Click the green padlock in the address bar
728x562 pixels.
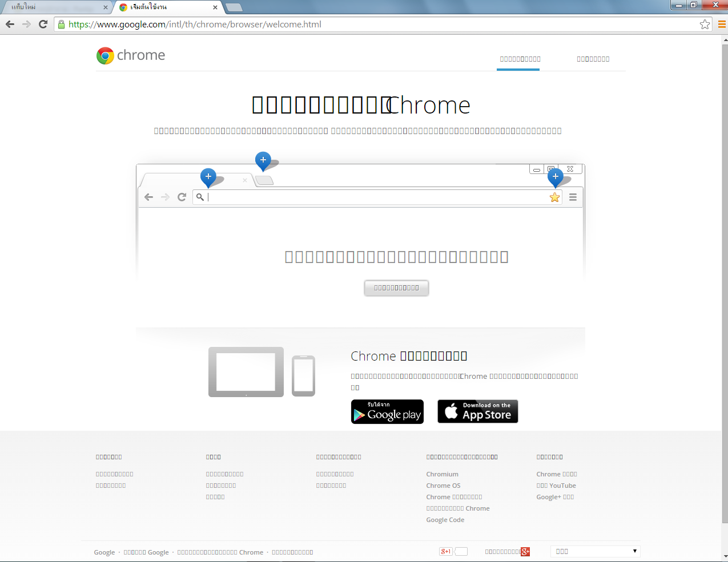coord(62,25)
